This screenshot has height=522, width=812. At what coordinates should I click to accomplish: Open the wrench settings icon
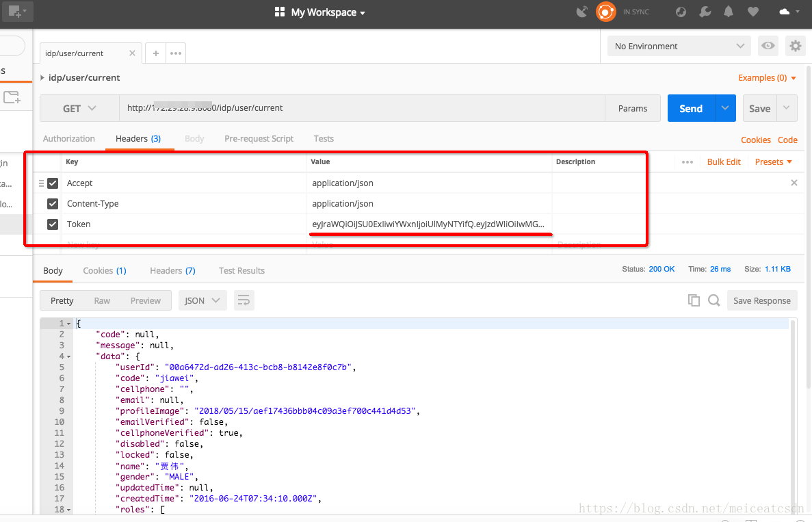tap(705, 12)
